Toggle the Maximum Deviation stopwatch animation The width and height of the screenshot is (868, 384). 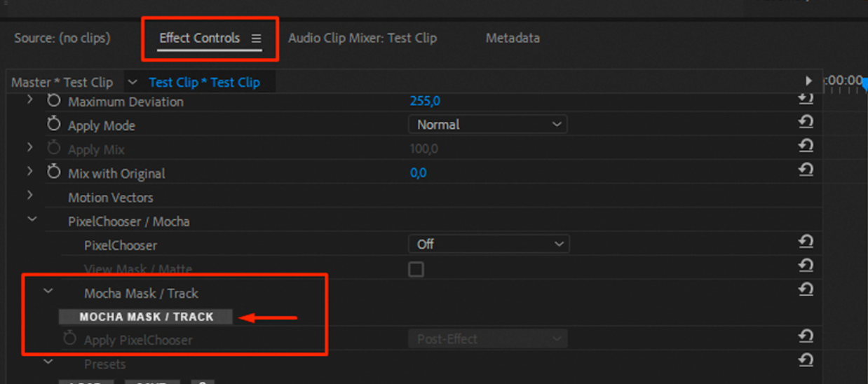(x=54, y=101)
